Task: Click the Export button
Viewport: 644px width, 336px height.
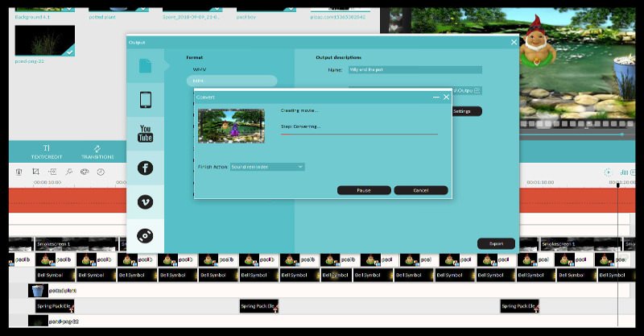Action: [496, 244]
